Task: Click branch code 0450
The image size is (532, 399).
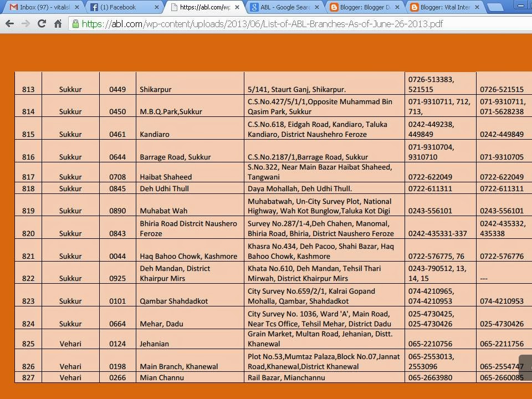Action: click(x=117, y=111)
